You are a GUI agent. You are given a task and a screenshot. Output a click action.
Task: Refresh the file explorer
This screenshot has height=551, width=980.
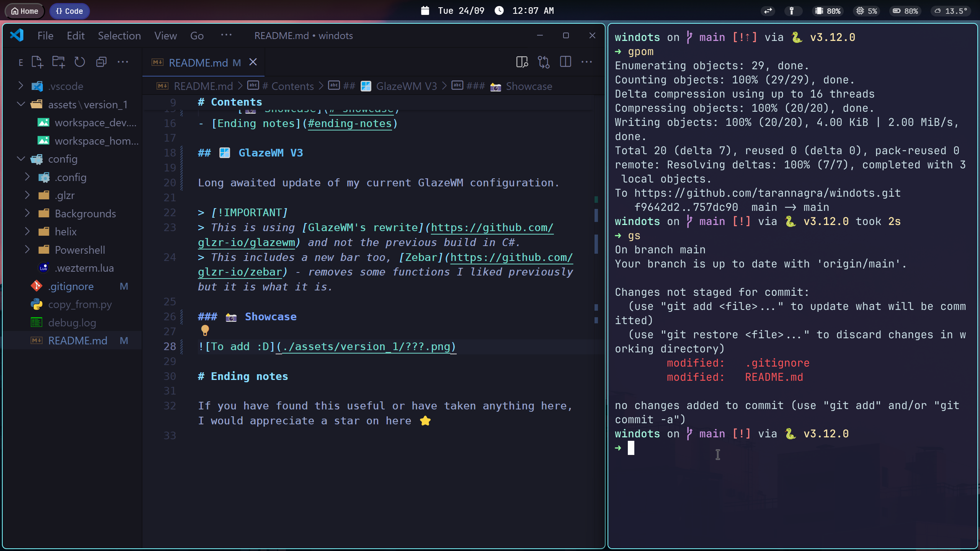(80, 62)
